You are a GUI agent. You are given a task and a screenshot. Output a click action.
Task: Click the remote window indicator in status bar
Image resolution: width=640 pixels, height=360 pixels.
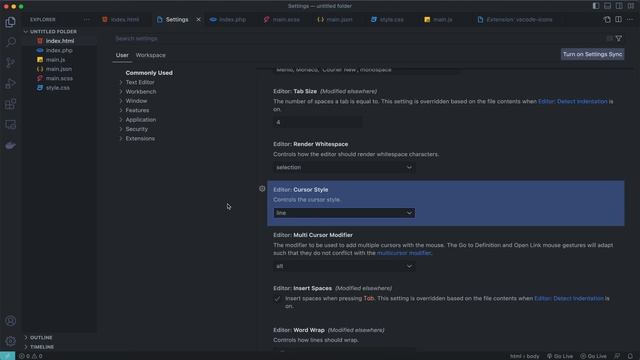pos(7,356)
